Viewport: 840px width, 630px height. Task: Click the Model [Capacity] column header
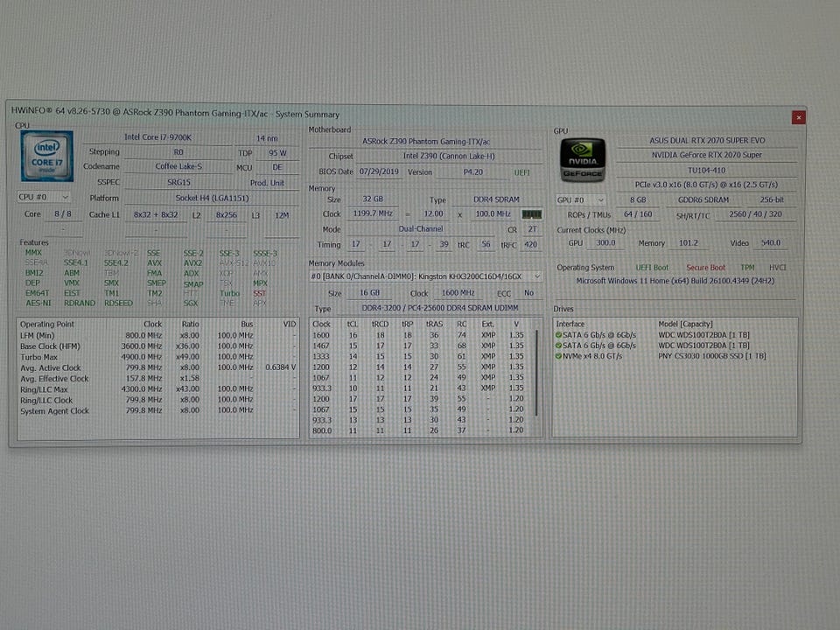point(685,324)
